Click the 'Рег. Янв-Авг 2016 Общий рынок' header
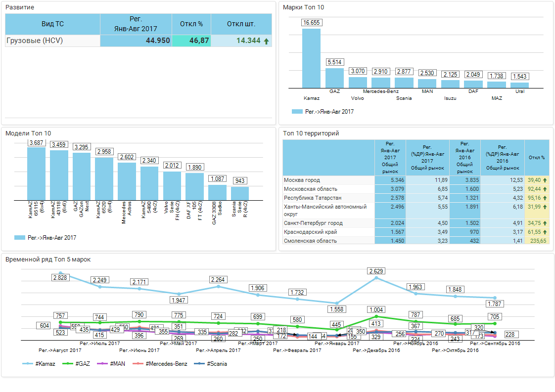This screenshot has height=392, width=555. coord(465,157)
